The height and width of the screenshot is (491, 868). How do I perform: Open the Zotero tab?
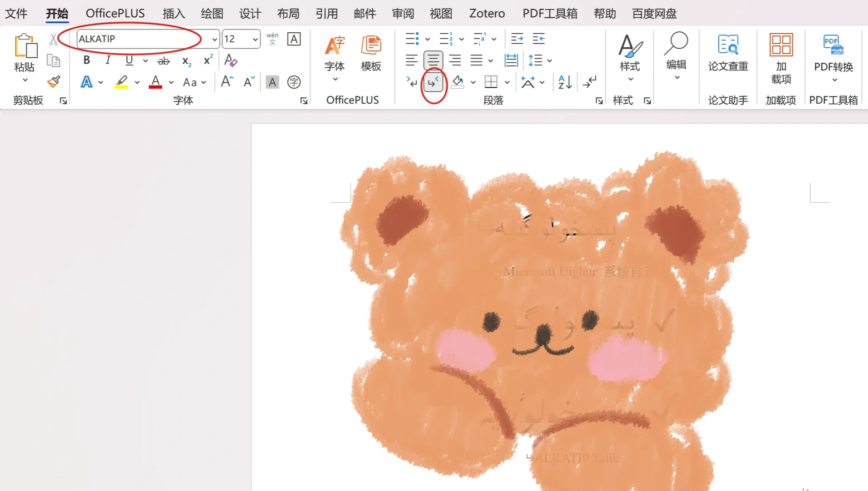[x=487, y=14]
